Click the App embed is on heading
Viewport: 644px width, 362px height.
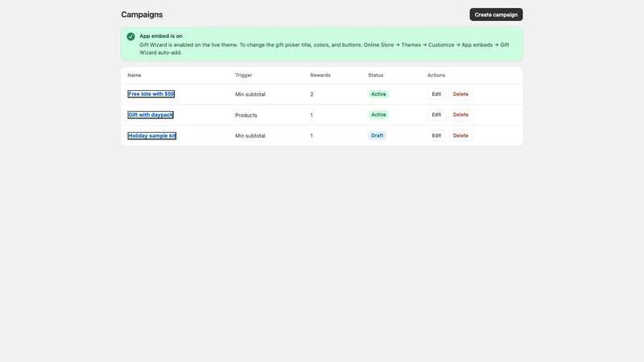[x=160, y=35]
